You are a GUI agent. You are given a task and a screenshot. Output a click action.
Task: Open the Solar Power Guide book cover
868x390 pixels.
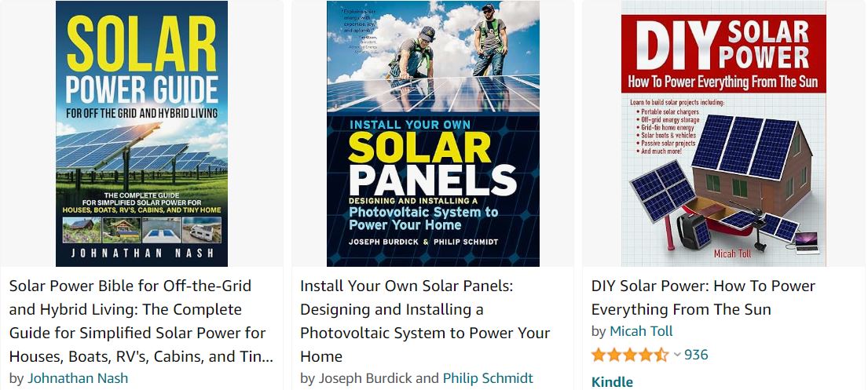click(141, 133)
